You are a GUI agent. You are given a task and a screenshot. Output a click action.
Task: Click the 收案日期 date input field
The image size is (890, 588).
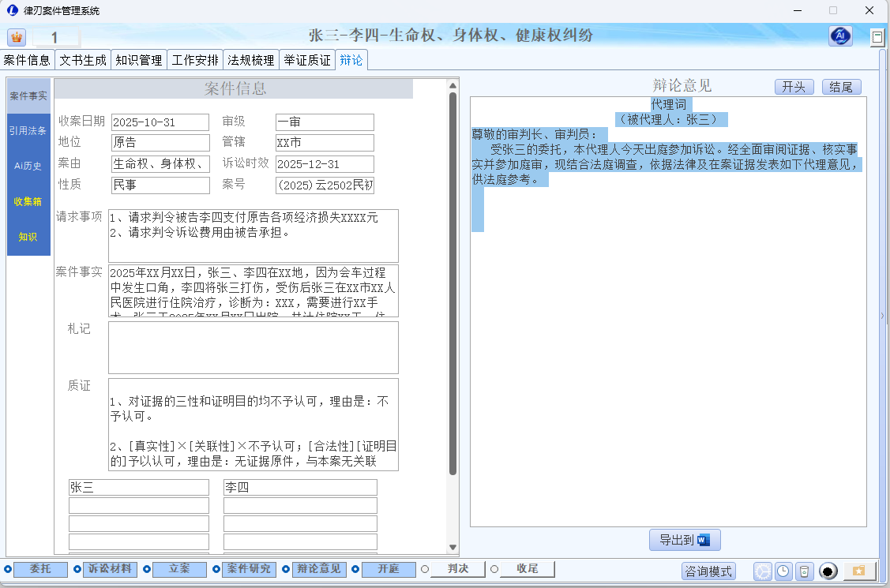[x=160, y=122]
